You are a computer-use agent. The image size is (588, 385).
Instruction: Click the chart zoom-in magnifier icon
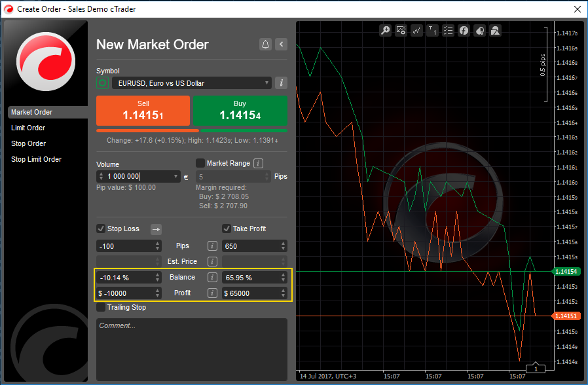tap(385, 30)
